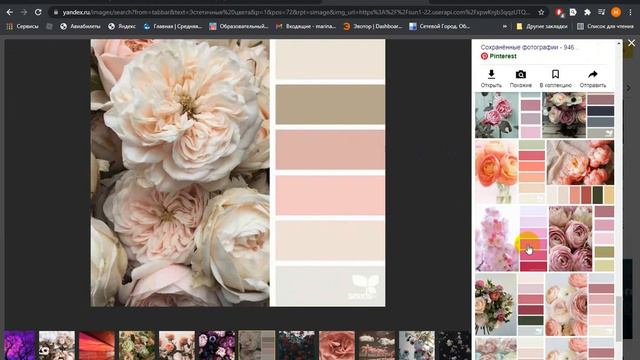This screenshot has height=360, width=640.
Task: Go back to the previous page
Action: coord(9,12)
